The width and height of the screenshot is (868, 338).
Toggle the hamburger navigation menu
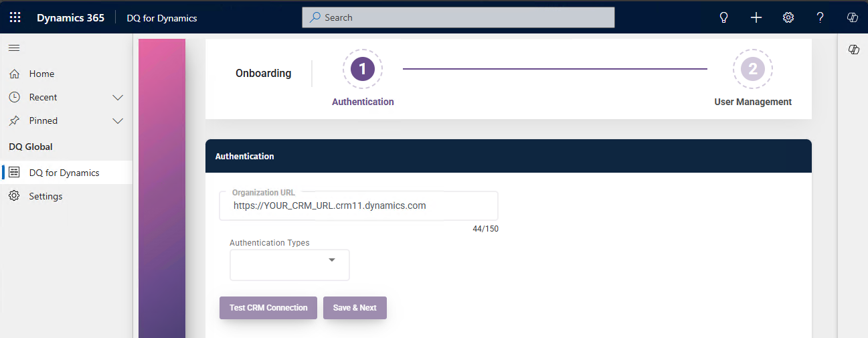[14, 48]
